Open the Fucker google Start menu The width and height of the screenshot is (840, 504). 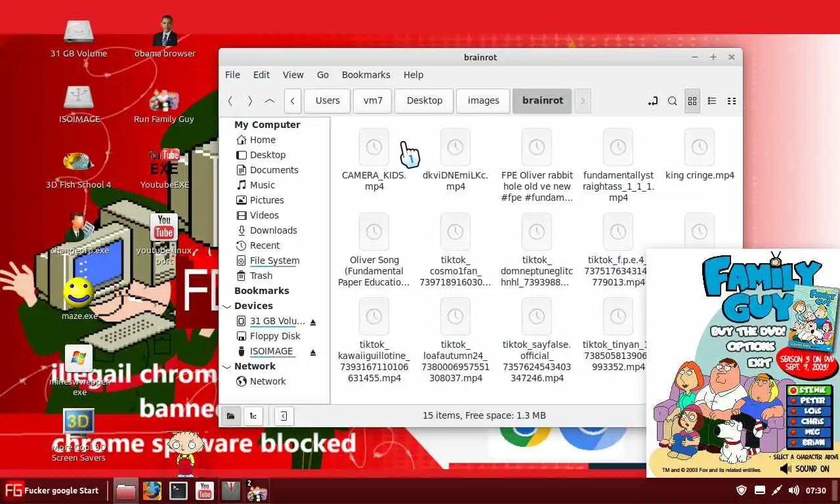click(52, 490)
